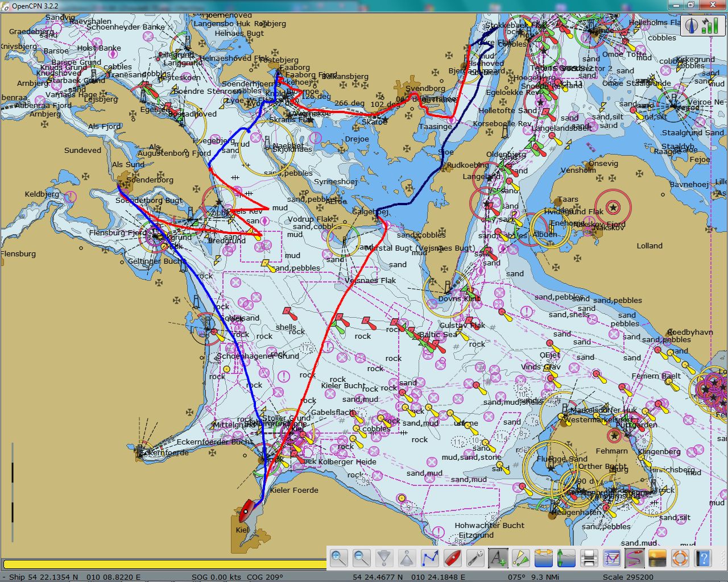Click the yellow chart bar at bottom
728x582 pixels.
165,564
